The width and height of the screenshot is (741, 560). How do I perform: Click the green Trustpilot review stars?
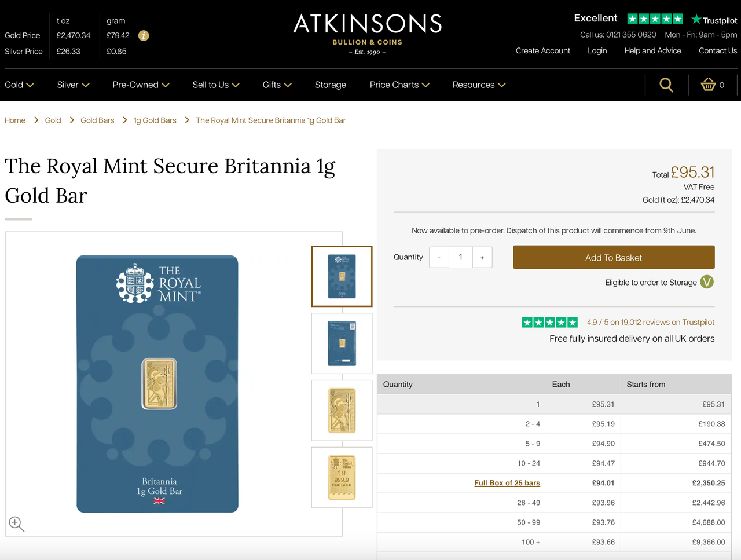[550, 323]
